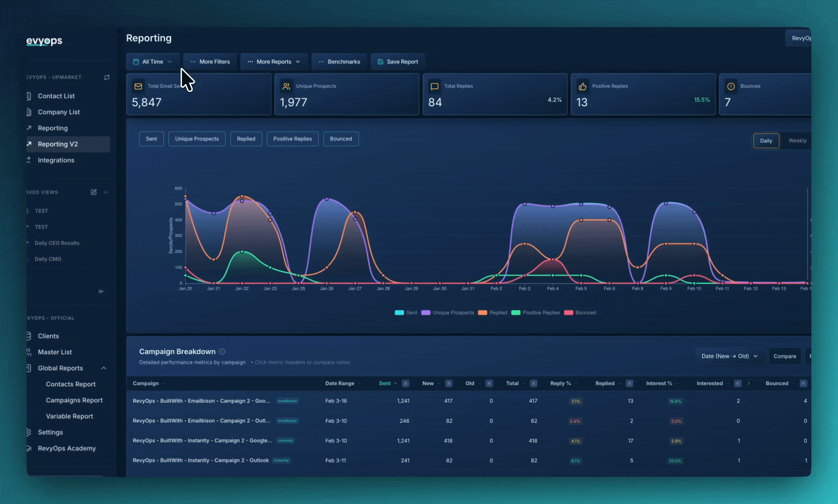Open the Contact List sidebar icon

point(29,96)
